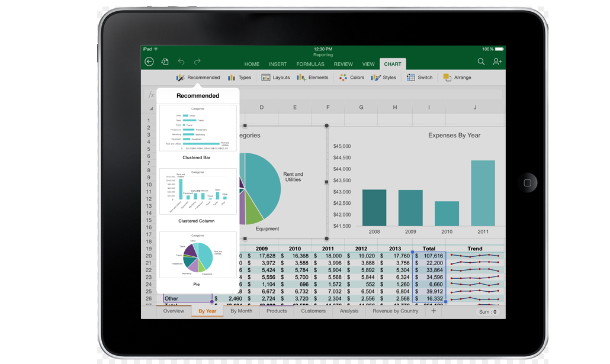Open chart Types icon

coord(232,78)
